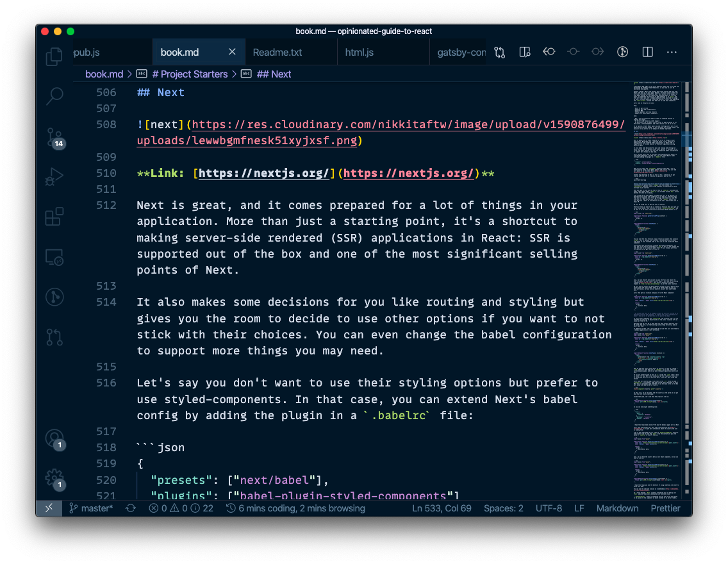Click the Prettier status bar item
This screenshot has width=728, height=564.
(x=665, y=508)
